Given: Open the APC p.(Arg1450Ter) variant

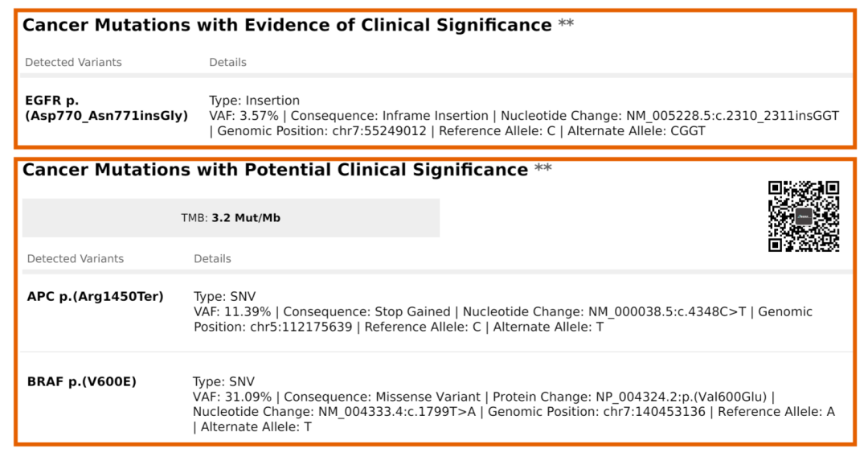Looking at the screenshot, I should (x=95, y=297).
